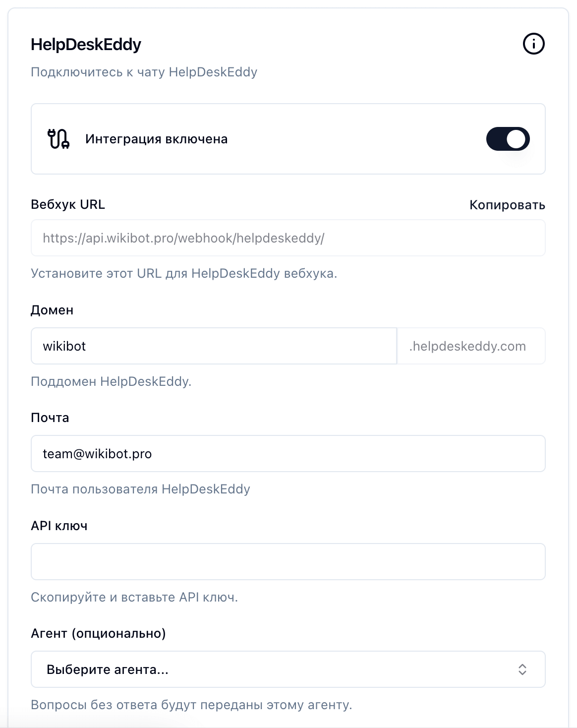577x728 pixels.
Task: Click the email field with team@wikibot.pro
Action: 288,454
